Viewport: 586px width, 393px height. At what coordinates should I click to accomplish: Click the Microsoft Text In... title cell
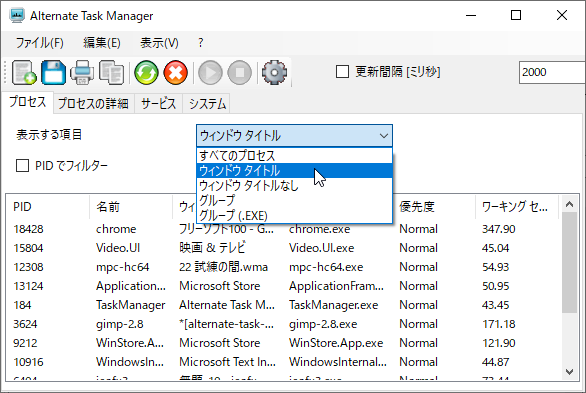click(227, 362)
